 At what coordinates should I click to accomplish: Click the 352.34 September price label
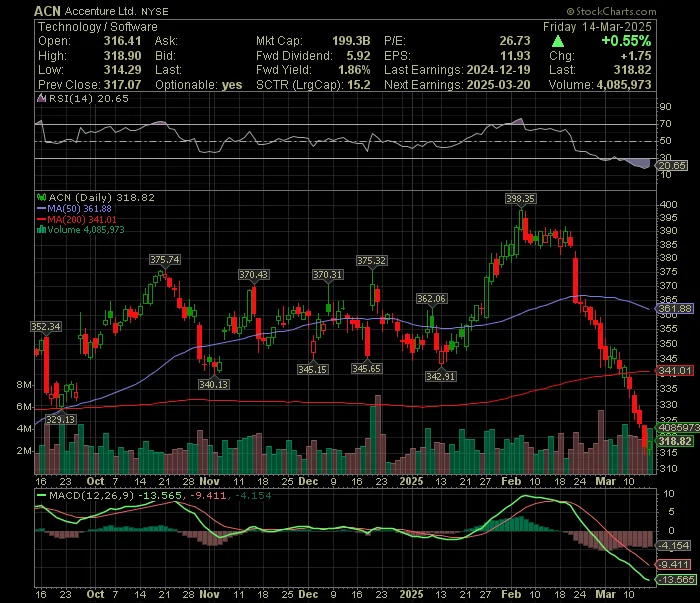pyautogui.click(x=46, y=326)
